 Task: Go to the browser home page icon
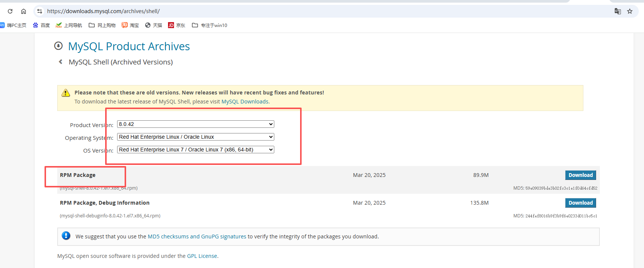coord(24,11)
